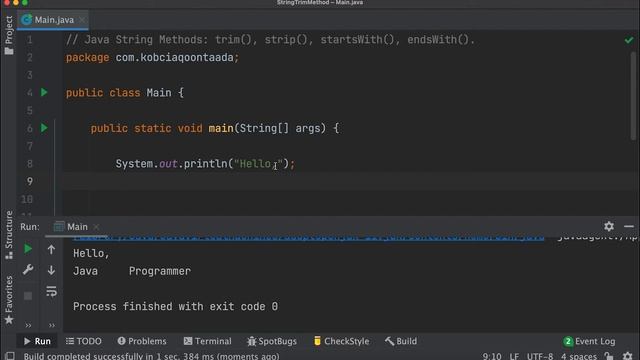Click line number 6 in gutter

29,128
